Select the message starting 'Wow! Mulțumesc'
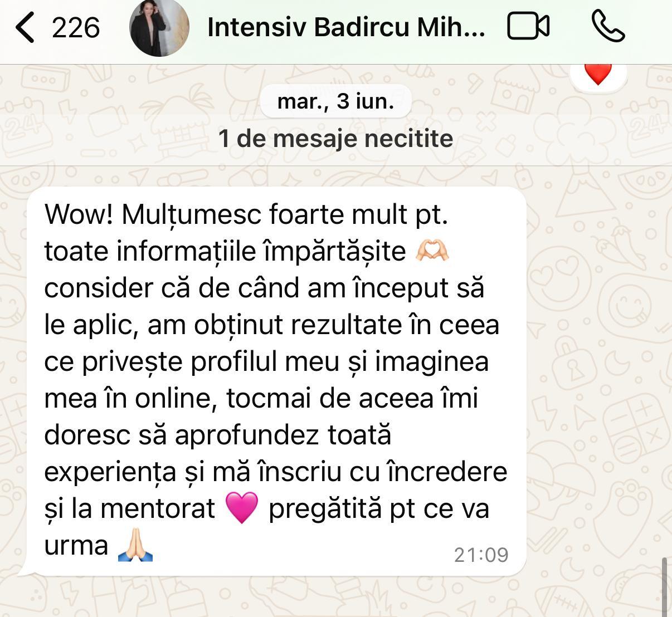Screen dimensions: 672x617 click(x=276, y=381)
